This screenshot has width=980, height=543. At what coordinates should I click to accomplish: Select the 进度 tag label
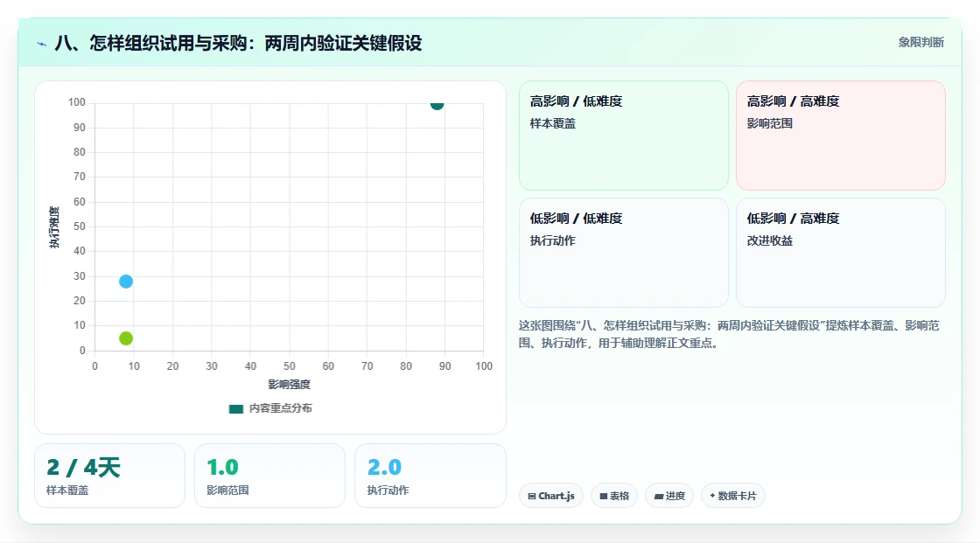[x=675, y=496]
